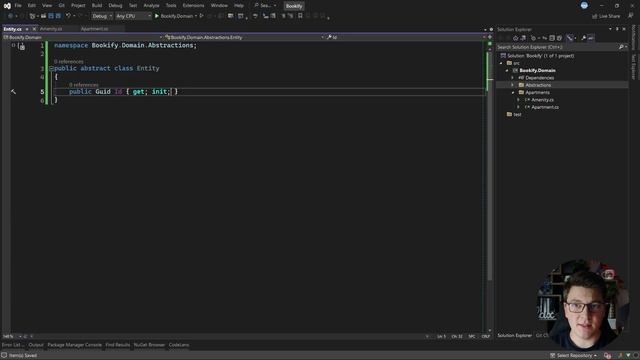
Task: Click the 0 references CodeLens above Id property
Action: point(84,85)
